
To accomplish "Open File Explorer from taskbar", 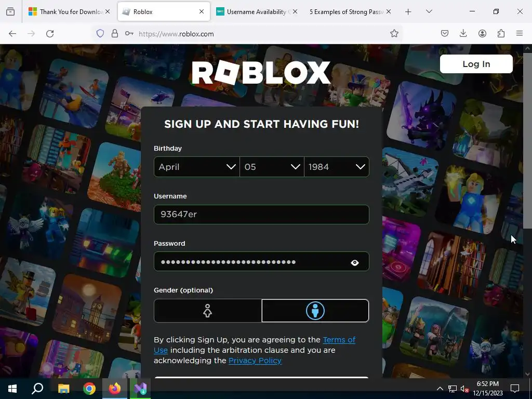I will tap(63, 388).
